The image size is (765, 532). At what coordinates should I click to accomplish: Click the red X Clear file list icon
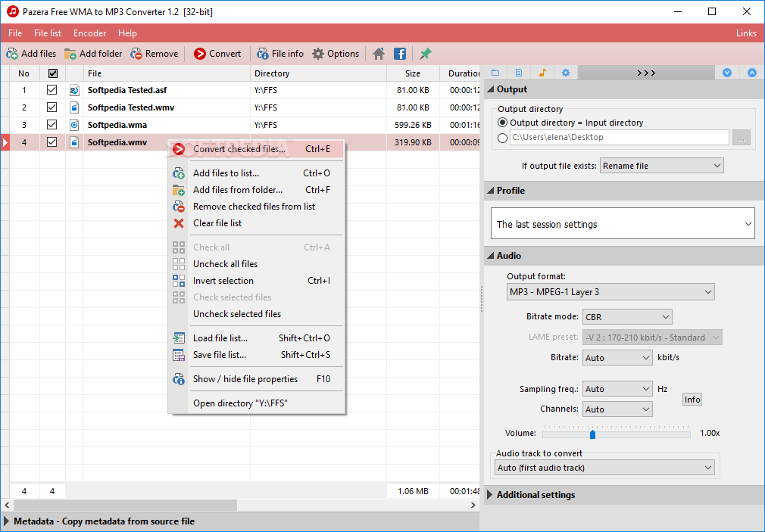coord(179,223)
